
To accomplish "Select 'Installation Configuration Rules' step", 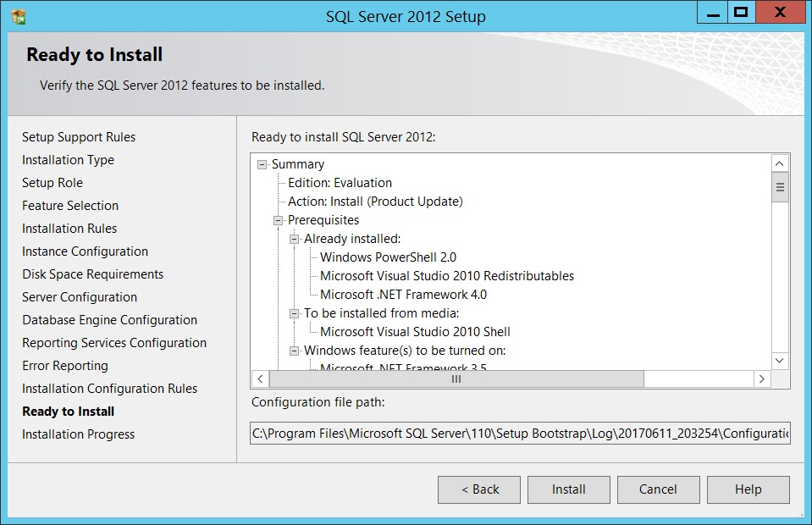I will [110, 389].
